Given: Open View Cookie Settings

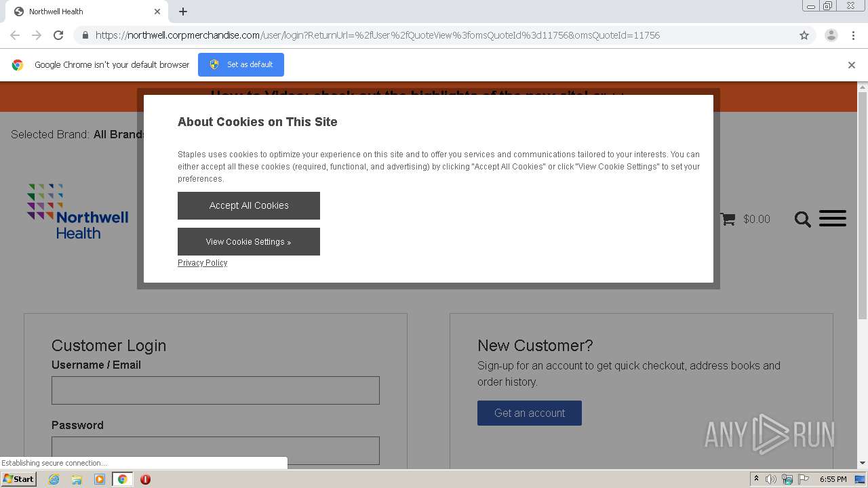Looking at the screenshot, I should click(x=249, y=241).
